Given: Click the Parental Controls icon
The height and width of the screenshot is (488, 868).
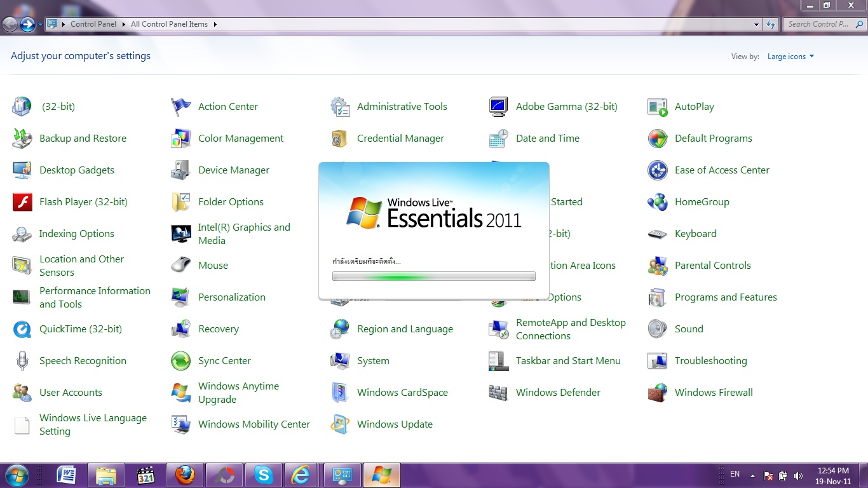Looking at the screenshot, I should [x=658, y=266].
